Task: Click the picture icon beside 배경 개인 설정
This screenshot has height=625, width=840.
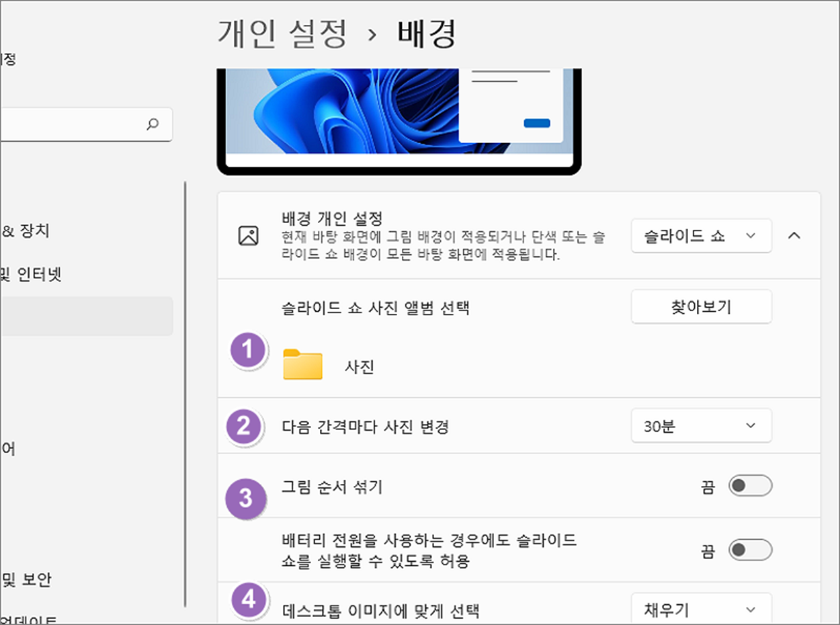Action: [249, 236]
